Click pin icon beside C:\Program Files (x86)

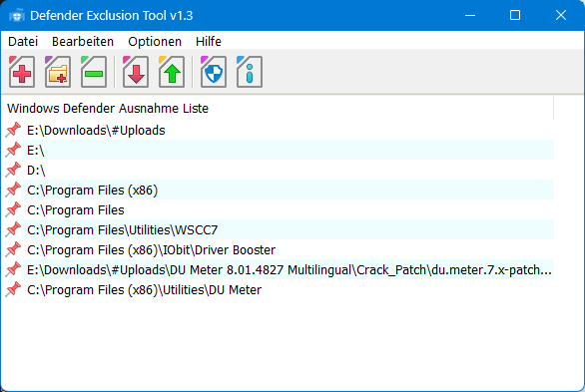pyautogui.click(x=13, y=190)
